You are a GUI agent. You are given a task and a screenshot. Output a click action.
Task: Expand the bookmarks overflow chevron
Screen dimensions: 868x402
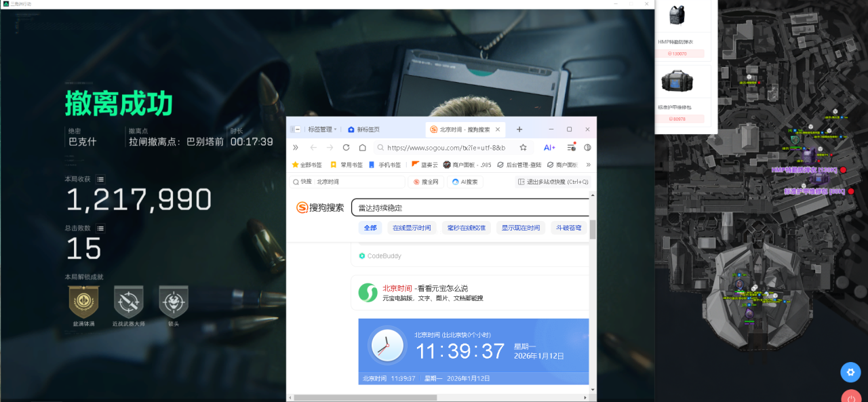pyautogui.click(x=588, y=164)
